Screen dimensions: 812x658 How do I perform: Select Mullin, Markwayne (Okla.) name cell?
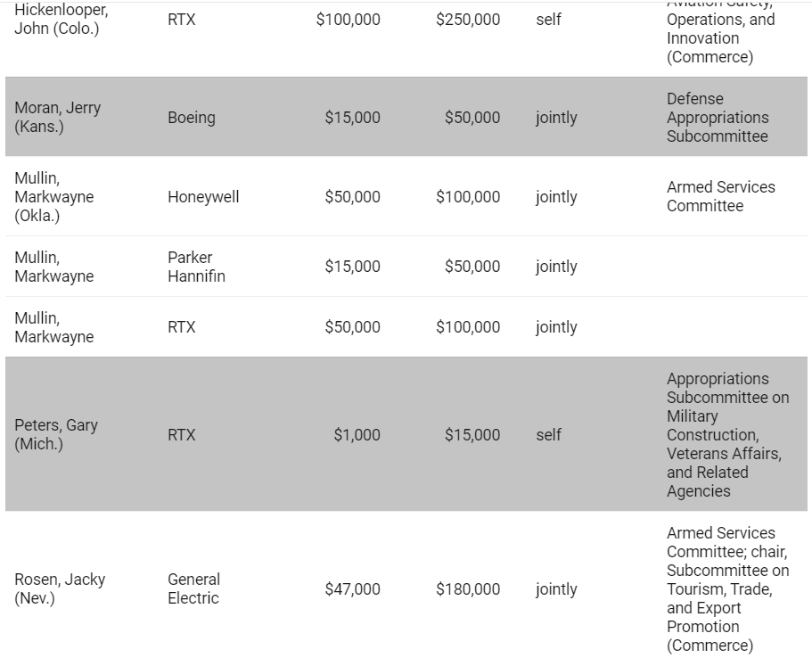point(53,197)
